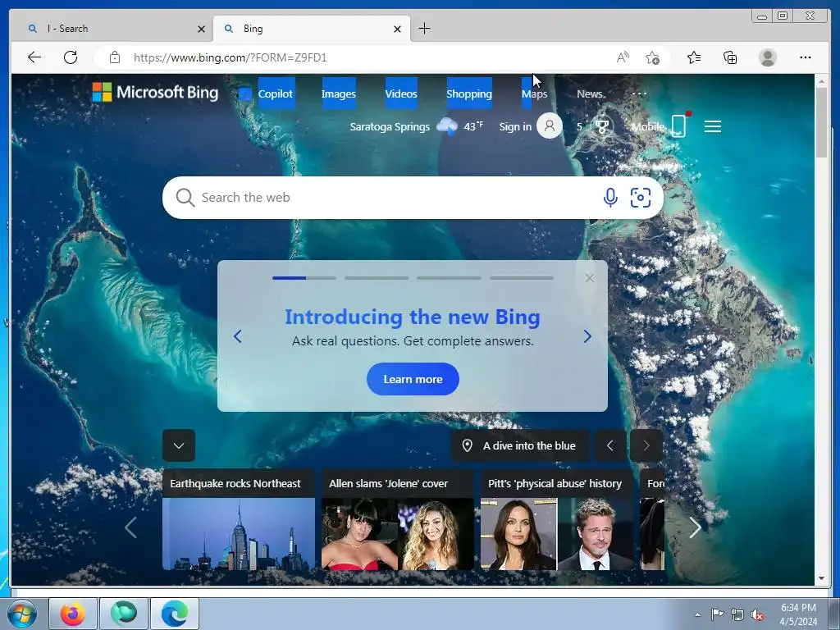Open the Collections icon in toolbar
840x630 pixels.
[730, 57]
